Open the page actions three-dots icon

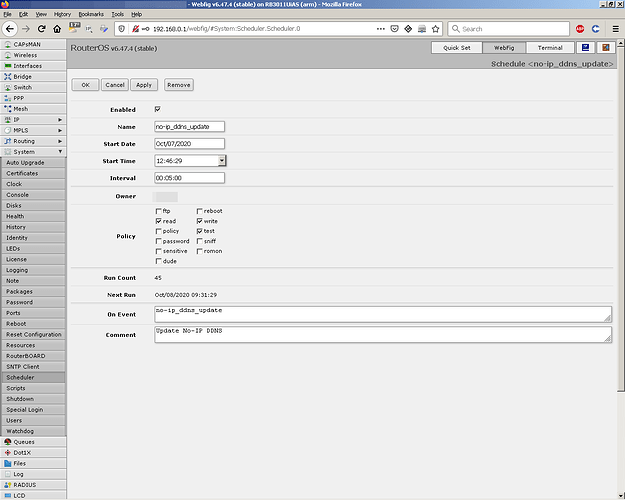pos(381,29)
